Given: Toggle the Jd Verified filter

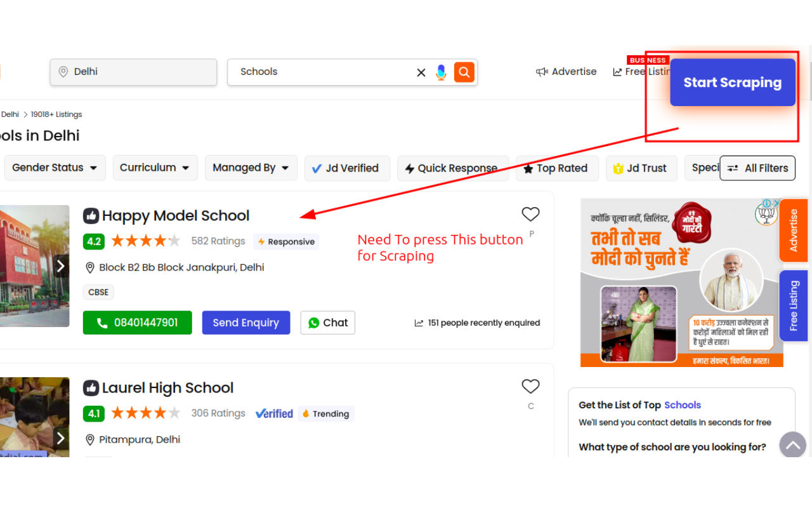Looking at the screenshot, I should click(x=345, y=168).
